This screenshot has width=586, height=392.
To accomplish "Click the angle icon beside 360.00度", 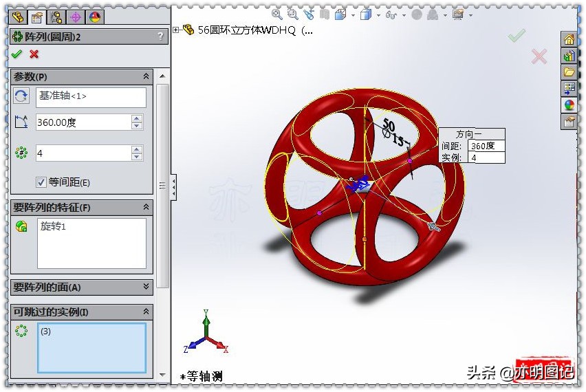I will (x=21, y=122).
